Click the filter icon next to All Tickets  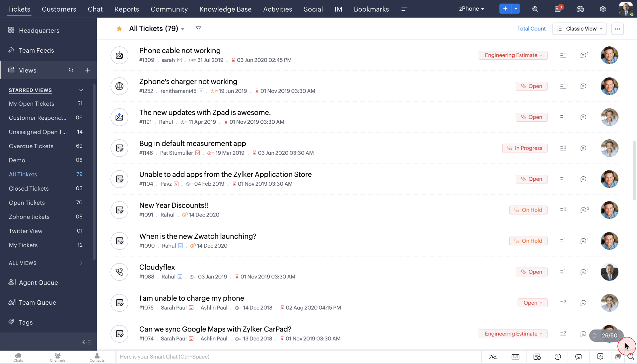[x=198, y=29]
